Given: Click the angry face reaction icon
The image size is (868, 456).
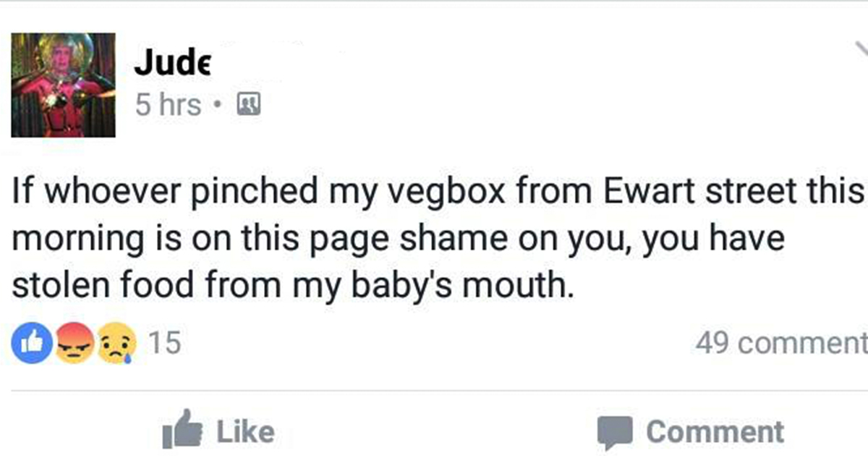Looking at the screenshot, I should (74, 343).
